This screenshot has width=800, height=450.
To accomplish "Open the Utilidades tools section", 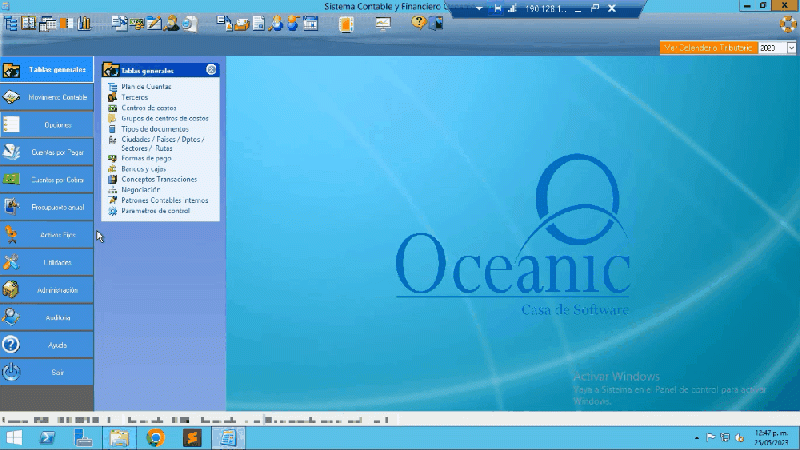I will [47, 262].
